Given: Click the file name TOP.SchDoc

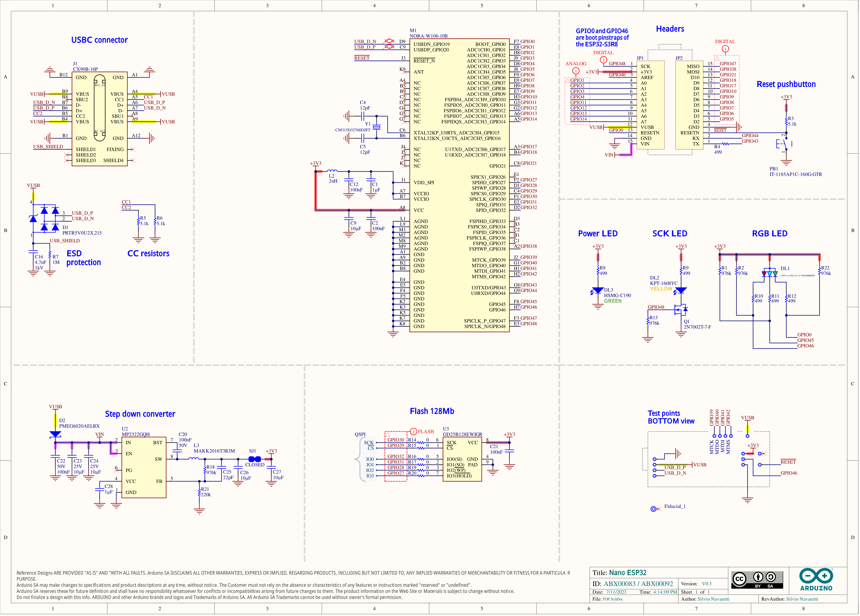Looking at the screenshot, I should pyautogui.click(x=612, y=599).
